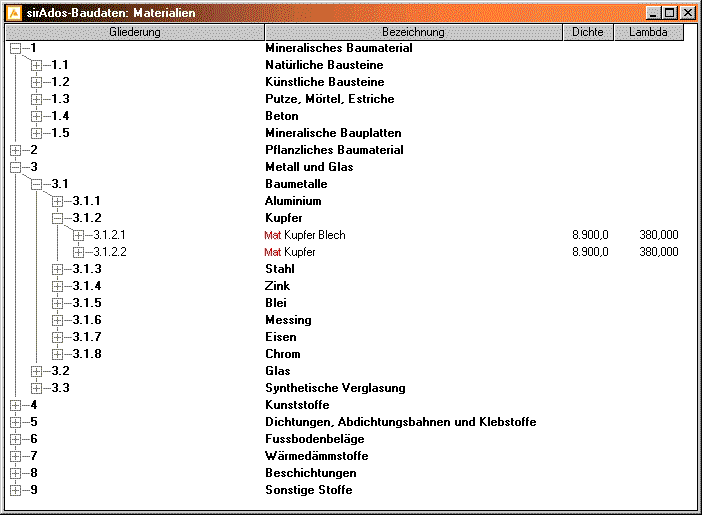Click the Mat icon for Kupfer 3.1.2.2
702x515 pixels.
pyautogui.click(x=273, y=252)
